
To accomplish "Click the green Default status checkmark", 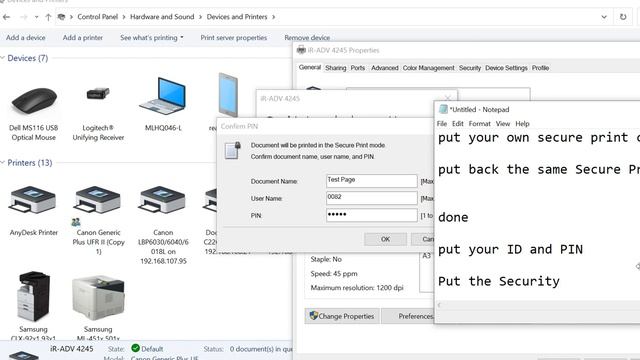I will pyautogui.click(x=136, y=348).
